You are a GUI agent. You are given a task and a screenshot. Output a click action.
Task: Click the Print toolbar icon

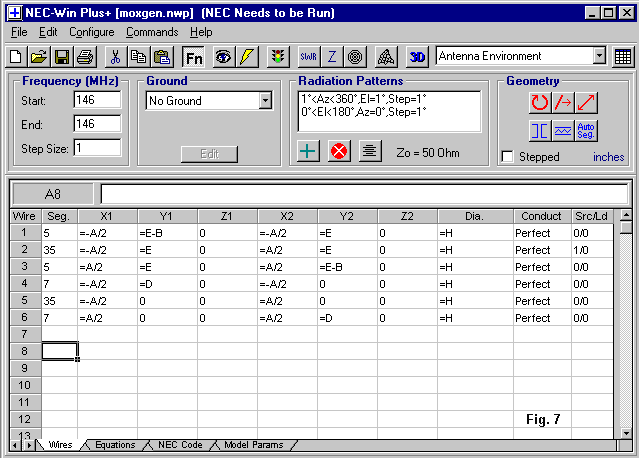click(85, 57)
